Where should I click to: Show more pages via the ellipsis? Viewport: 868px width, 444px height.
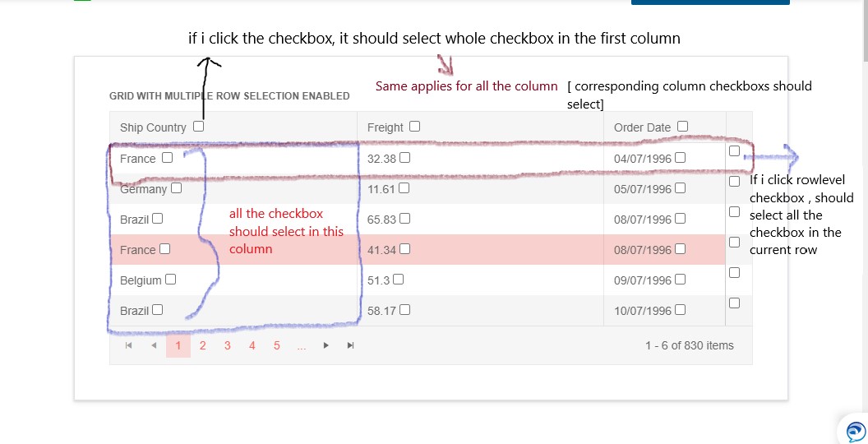coord(302,346)
